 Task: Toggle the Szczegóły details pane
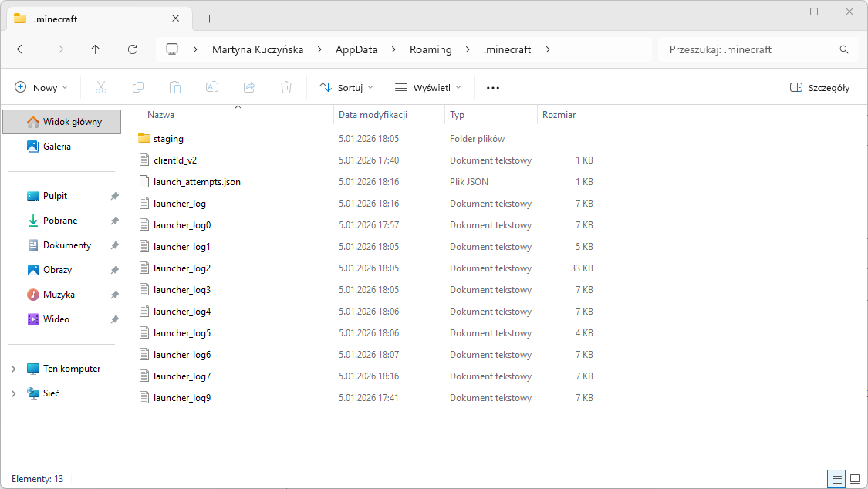pos(820,88)
